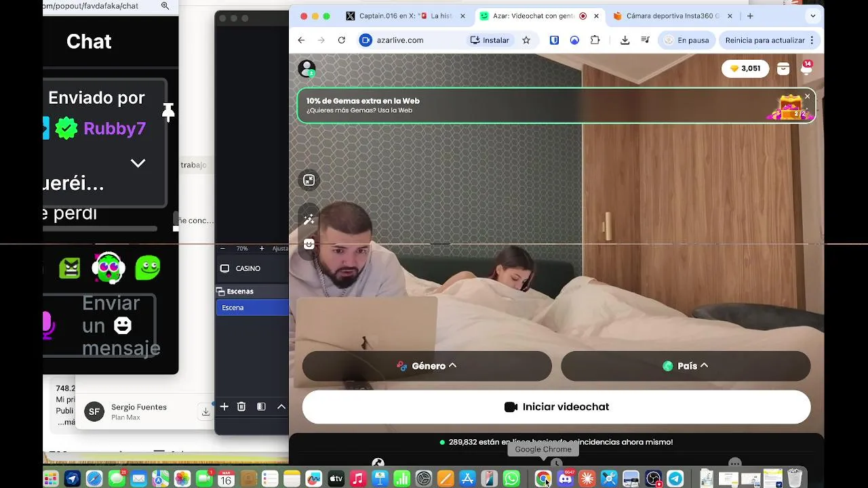Open Chrome downloads icon
The height and width of the screenshot is (488, 868).
pos(625,40)
